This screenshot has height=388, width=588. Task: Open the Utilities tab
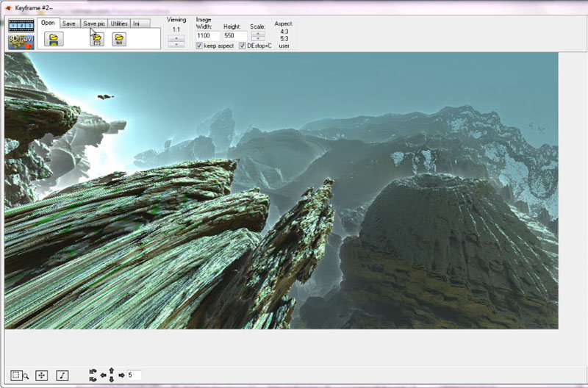pos(119,24)
